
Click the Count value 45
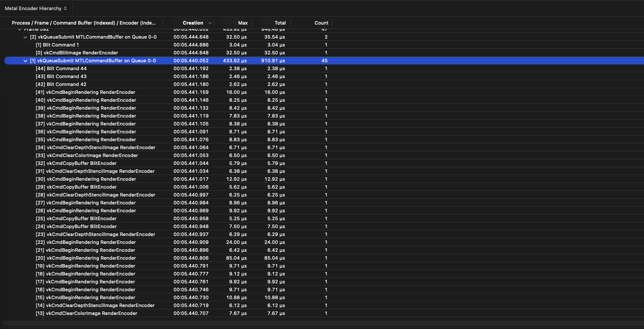click(x=324, y=61)
